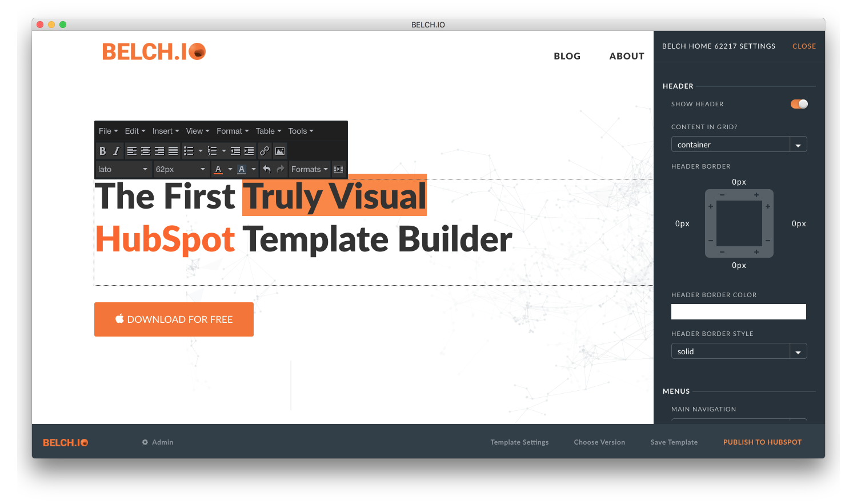Go to the BLOG page link
Image resolution: width=857 pixels, height=504 pixels.
tap(567, 56)
